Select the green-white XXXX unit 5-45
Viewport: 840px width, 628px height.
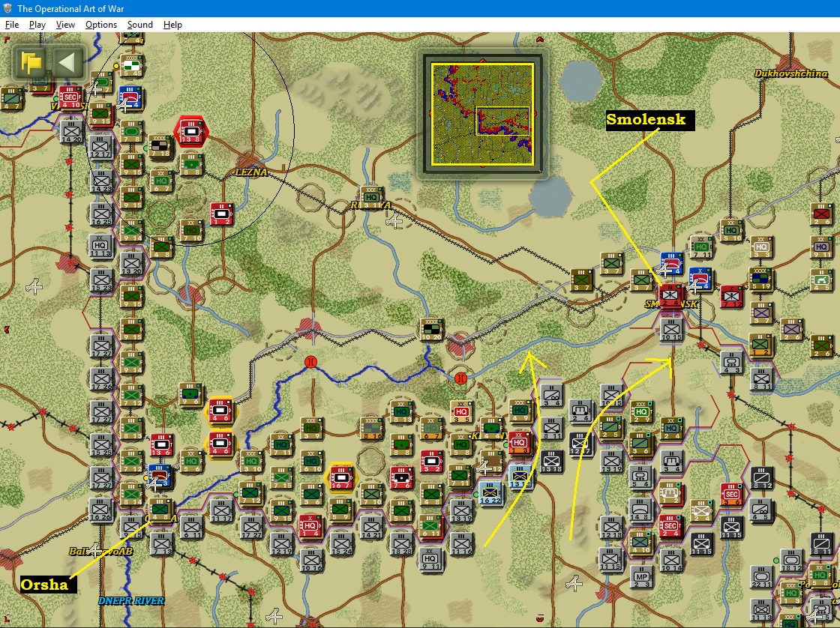tap(131, 66)
